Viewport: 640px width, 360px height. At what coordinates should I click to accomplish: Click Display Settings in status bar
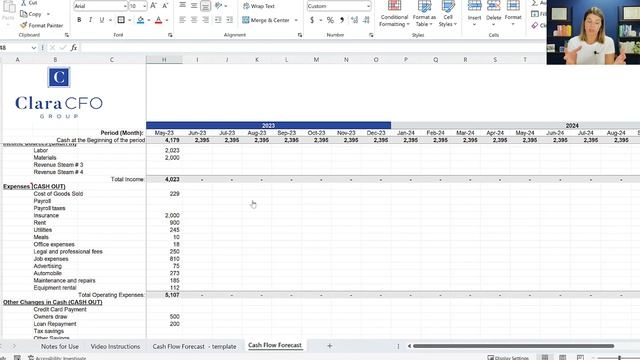tap(508, 358)
